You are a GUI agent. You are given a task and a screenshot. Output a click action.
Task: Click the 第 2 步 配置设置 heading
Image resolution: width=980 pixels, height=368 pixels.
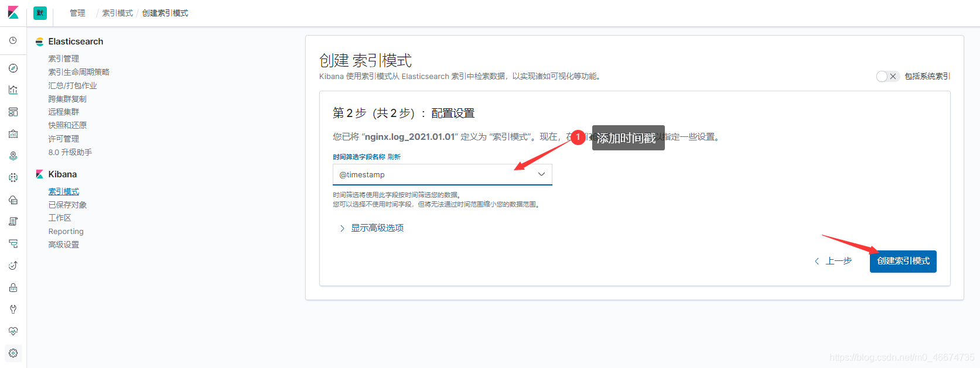pos(404,113)
